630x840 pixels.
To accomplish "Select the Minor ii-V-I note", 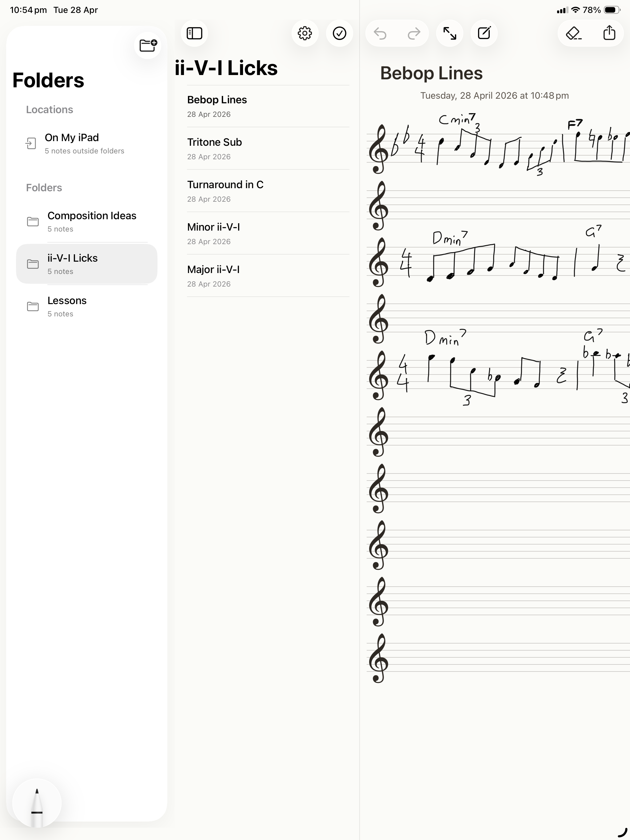I will 268,234.
